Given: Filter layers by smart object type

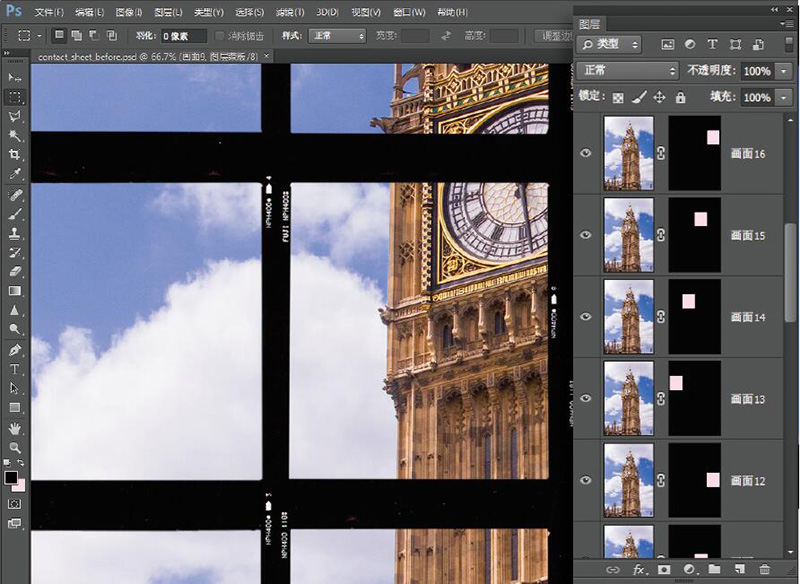Looking at the screenshot, I should (x=758, y=45).
